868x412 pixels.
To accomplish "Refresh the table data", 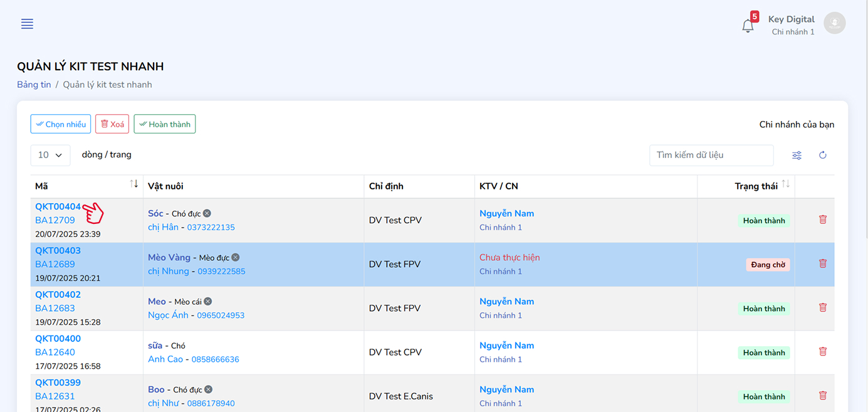I will pos(823,156).
